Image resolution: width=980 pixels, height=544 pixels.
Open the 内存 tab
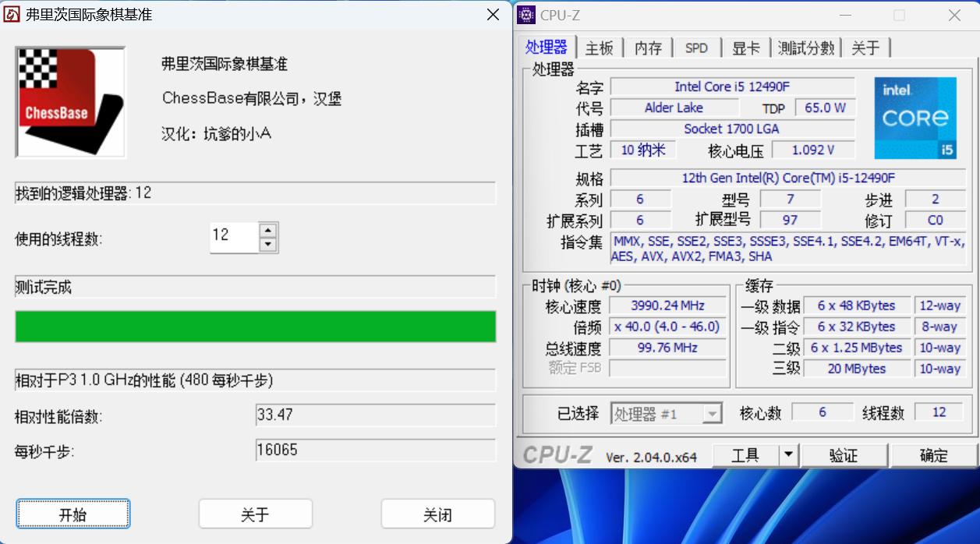coord(648,48)
